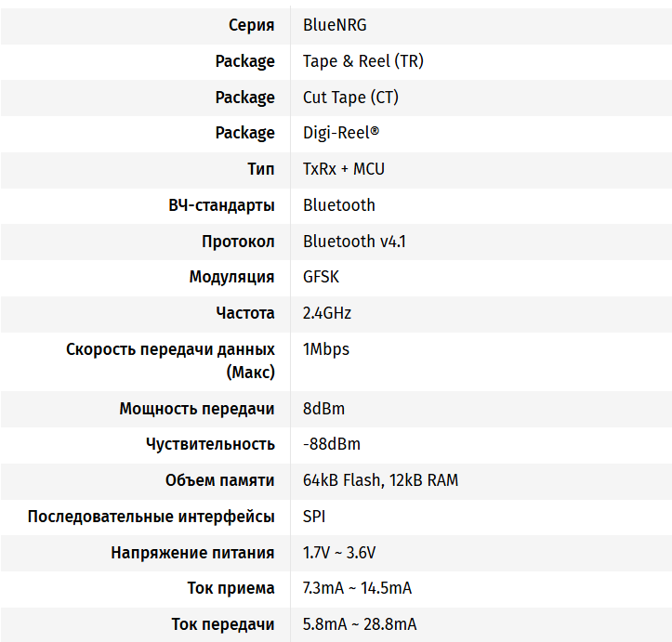Click the 64kB Flash, 12kB RAM value
Screen dimensions: 672x642
(x=380, y=480)
